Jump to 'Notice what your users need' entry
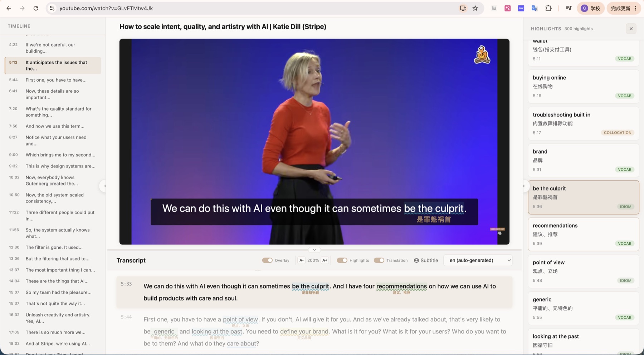This screenshot has height=355, width=644. coord(53,140)
